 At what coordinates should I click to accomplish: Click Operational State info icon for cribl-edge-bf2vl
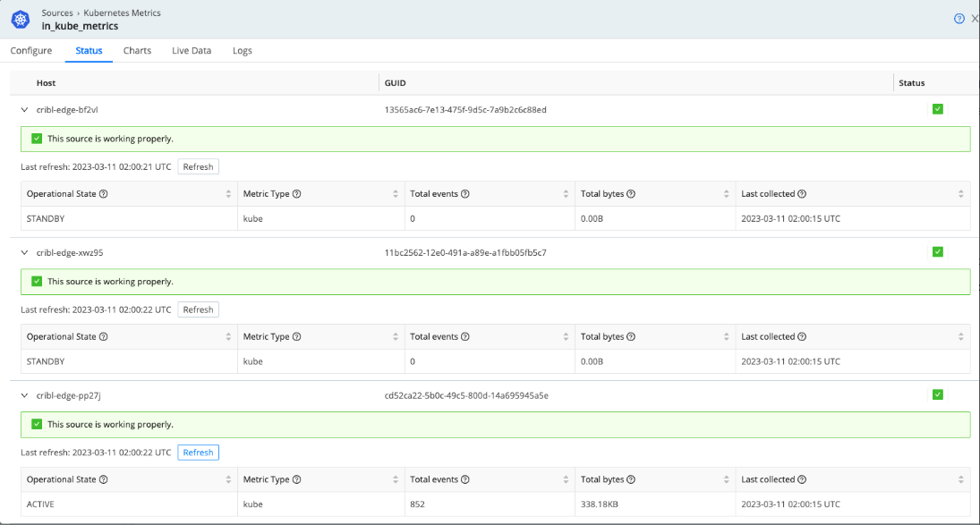pyautogui.click(x=104, y=194)
